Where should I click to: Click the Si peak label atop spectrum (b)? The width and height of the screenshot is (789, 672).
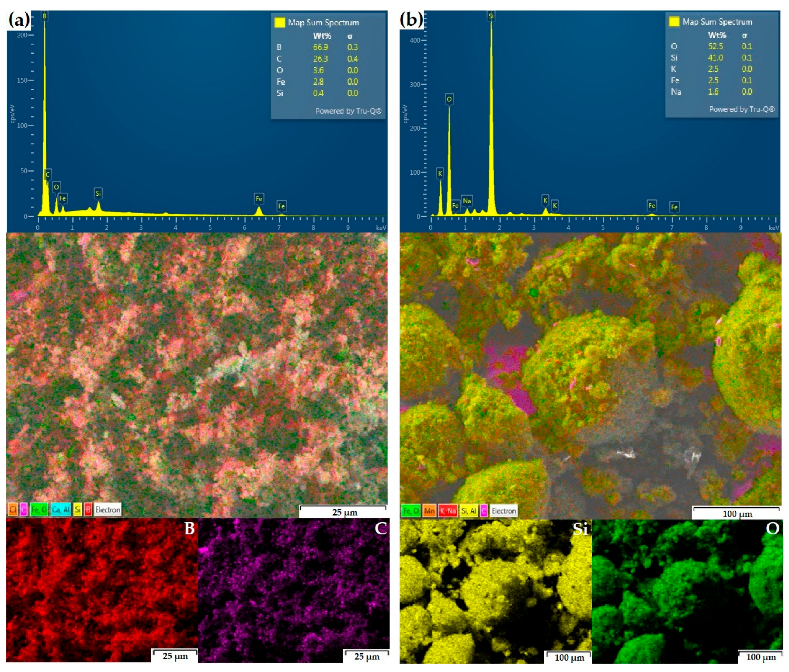(x=491, y=16)
